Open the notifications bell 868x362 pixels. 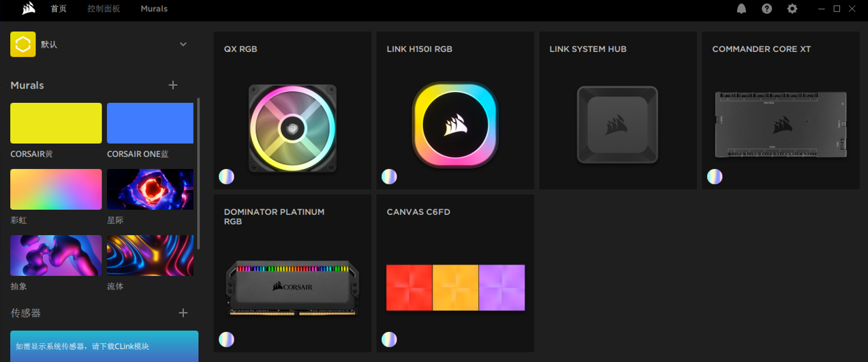pos(741,9)
